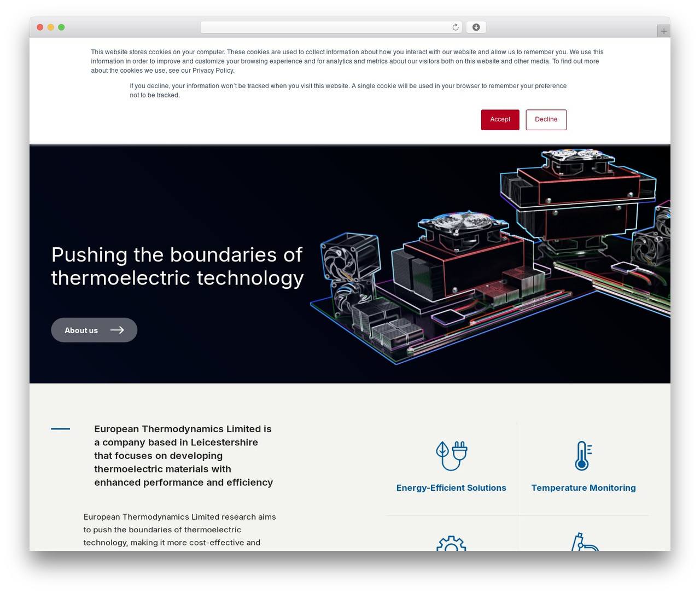This screenshot has height=593, width=700.
Task: Click the paragraph starting "European Thermodynamics Limited is a company"
Action: click(184, 456)
